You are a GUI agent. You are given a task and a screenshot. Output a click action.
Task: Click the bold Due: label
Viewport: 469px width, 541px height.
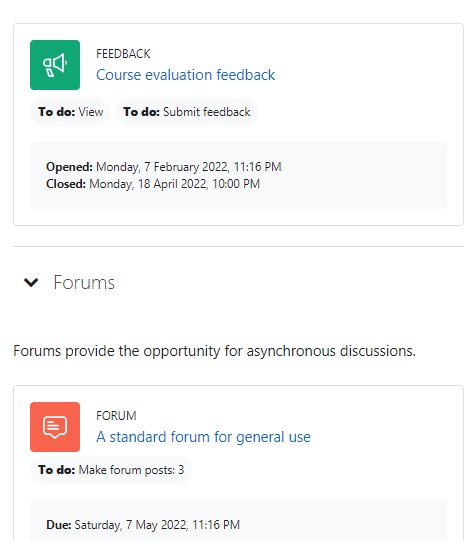pyautogui.click(x=59, y=525)
